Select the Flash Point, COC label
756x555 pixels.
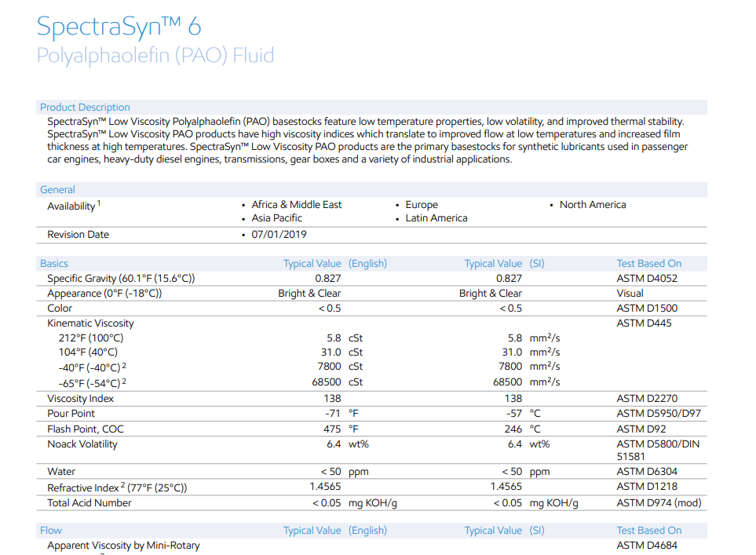[86, 429]
